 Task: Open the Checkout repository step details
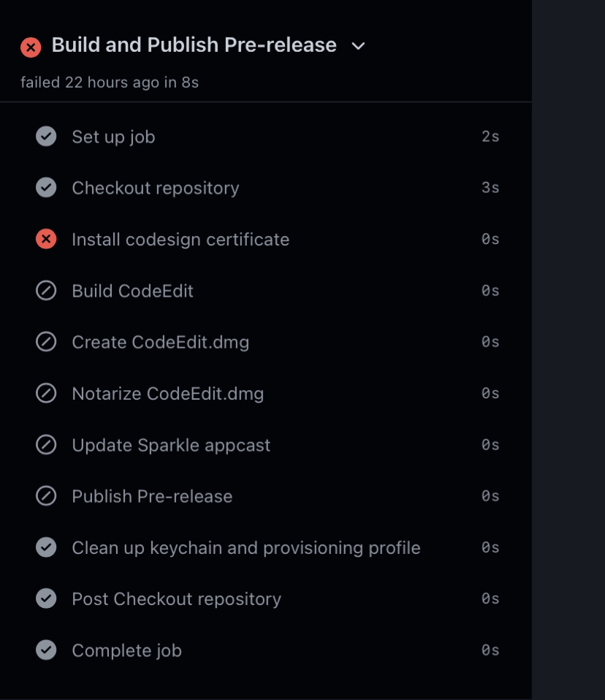tap(155, 188)
